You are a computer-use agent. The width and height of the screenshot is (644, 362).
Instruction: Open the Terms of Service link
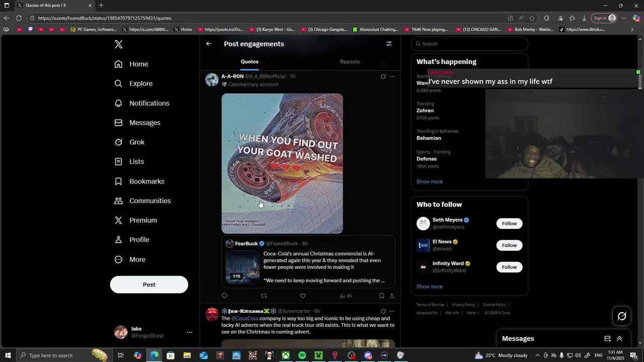tap(430, 305)
